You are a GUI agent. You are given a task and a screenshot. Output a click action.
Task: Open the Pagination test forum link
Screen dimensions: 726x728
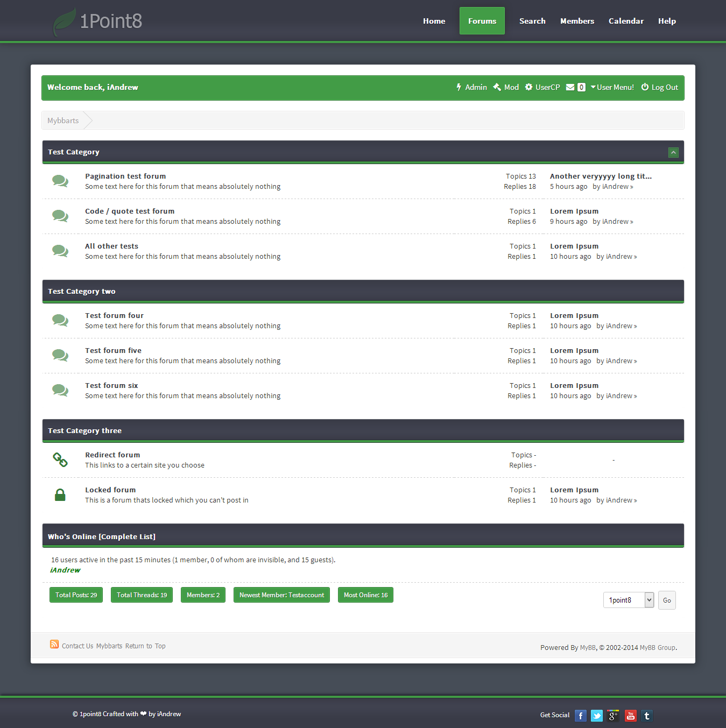[x=125, y=176]
